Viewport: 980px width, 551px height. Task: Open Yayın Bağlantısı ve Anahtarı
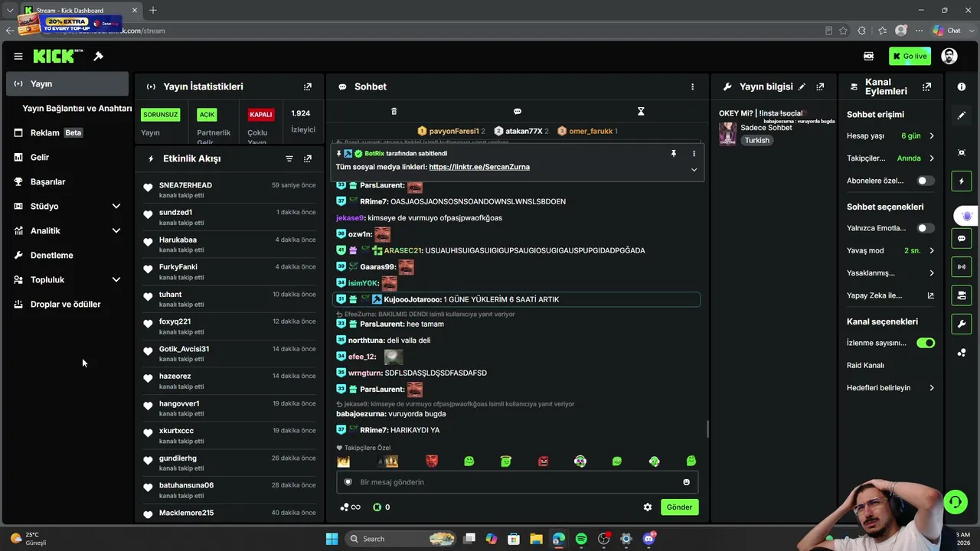point(77,109)
